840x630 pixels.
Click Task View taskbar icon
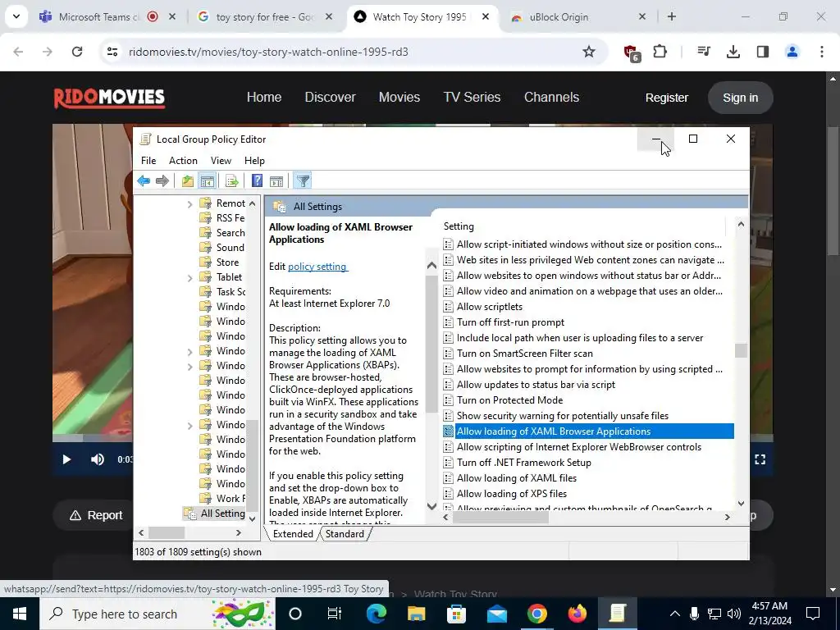tap(335, 614)
